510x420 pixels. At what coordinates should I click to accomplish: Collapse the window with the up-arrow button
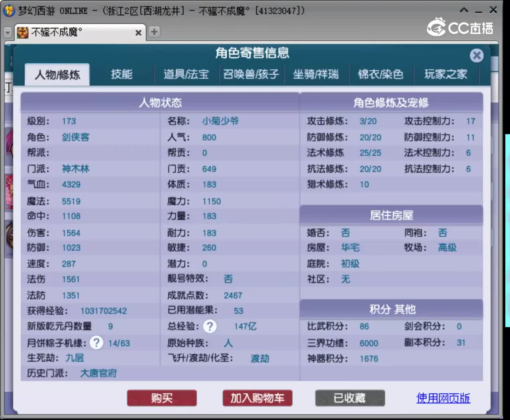pos(464,10)
